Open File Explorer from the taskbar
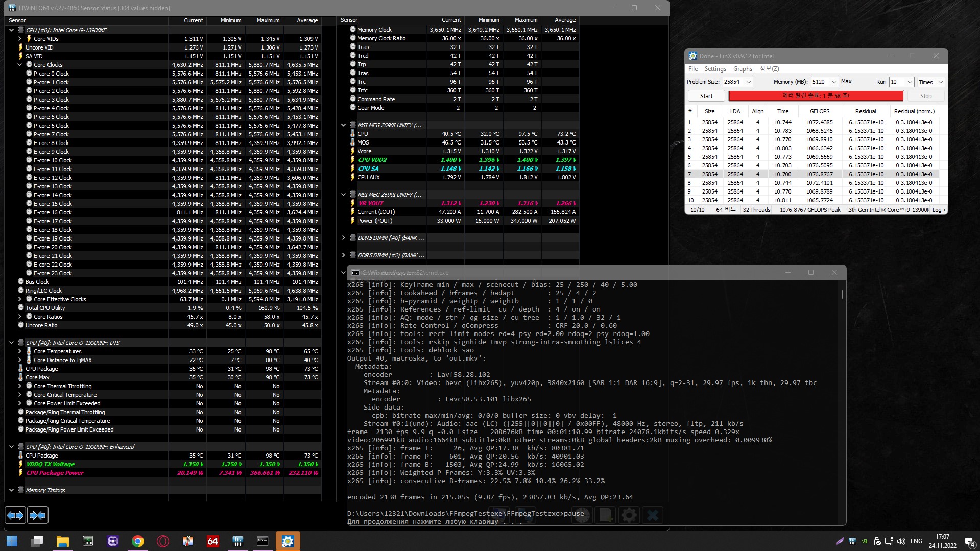This screenshot has width=980, height=551. click(62, 541)
